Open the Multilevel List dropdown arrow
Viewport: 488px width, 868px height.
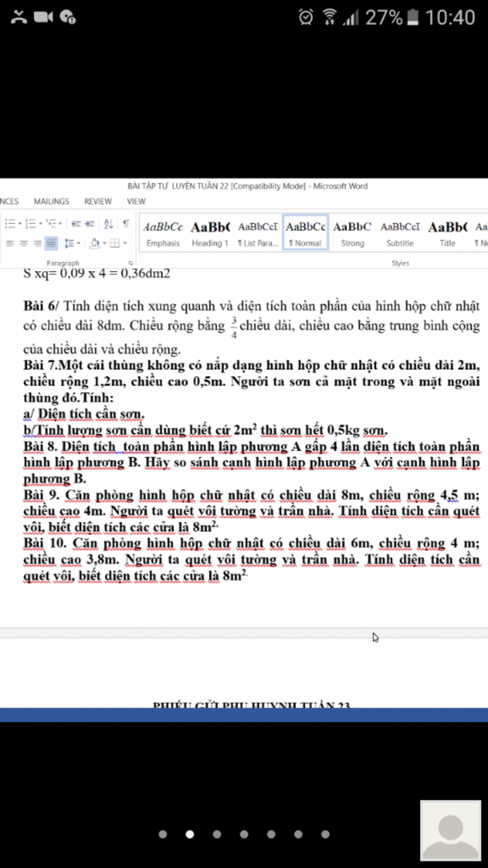[61, 223]
